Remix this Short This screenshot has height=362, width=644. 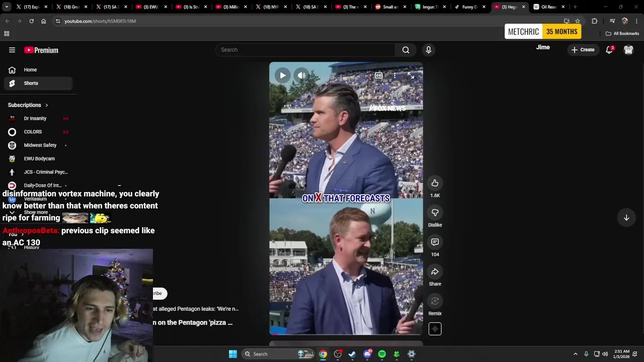click(x=435, y=301)
